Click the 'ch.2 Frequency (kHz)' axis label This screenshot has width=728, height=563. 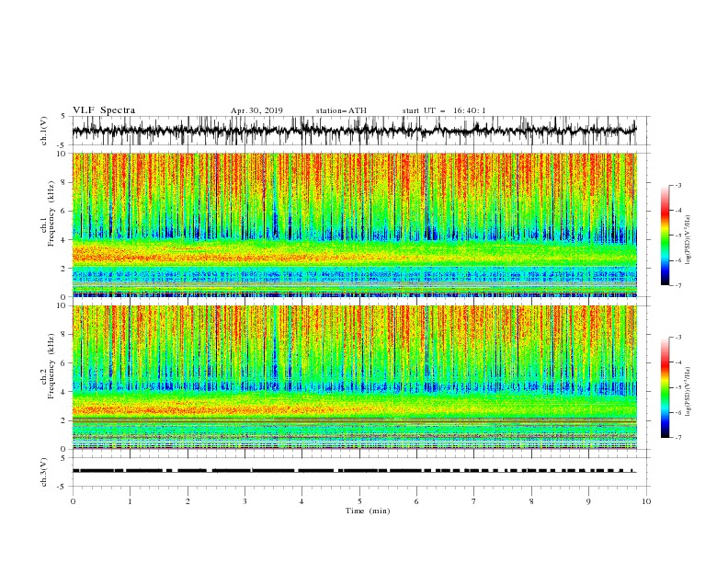(x=48, y=366)
